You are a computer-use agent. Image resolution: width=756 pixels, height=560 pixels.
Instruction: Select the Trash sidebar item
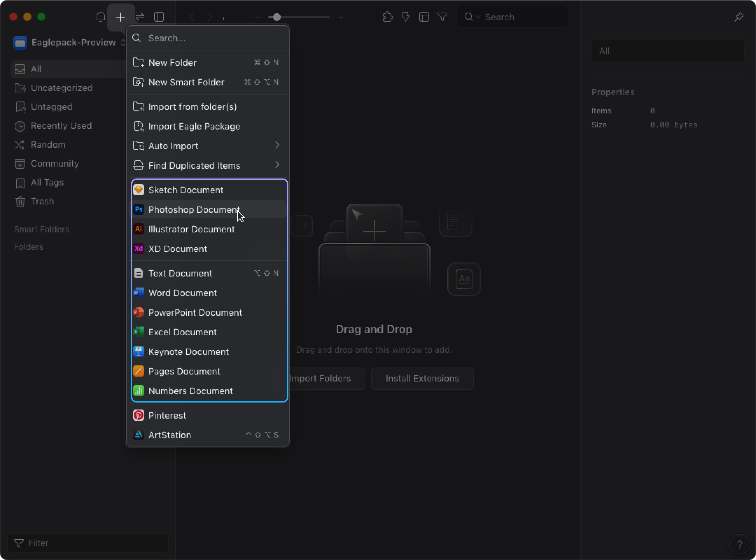[42, 201]
